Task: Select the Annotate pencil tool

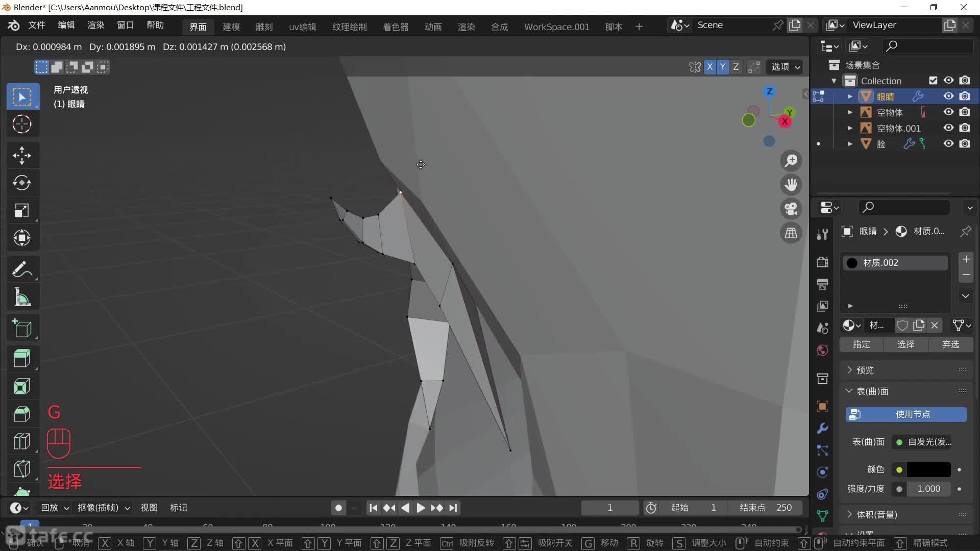Action: (22, 269)
